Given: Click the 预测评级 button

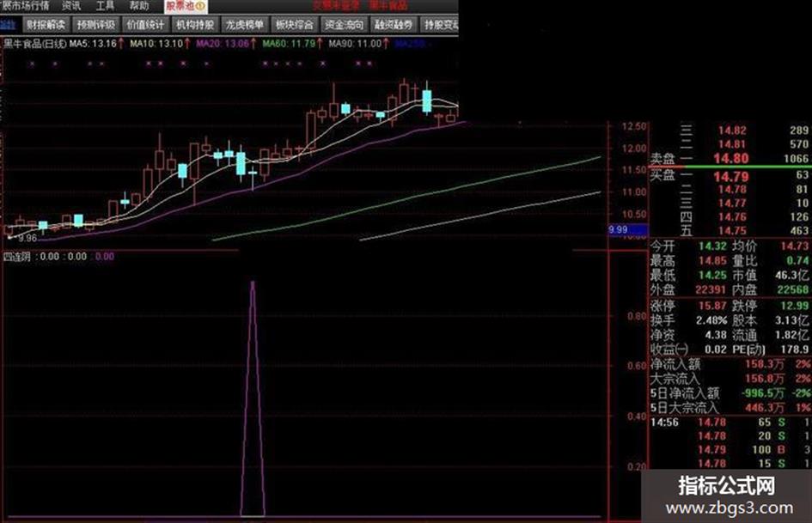Looking at the screenshot, I should click(x=96, y=24).
